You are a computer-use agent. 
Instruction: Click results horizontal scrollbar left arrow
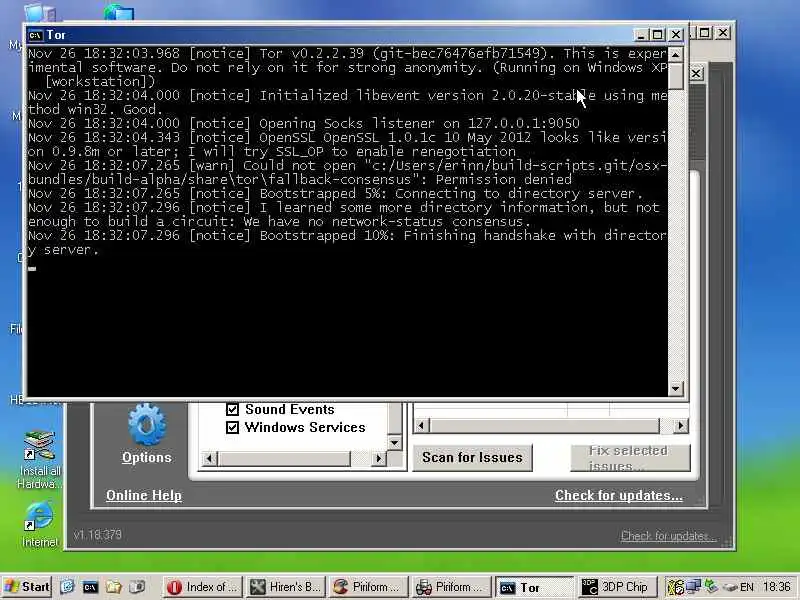pyautogui.click(x=420, y=426)
